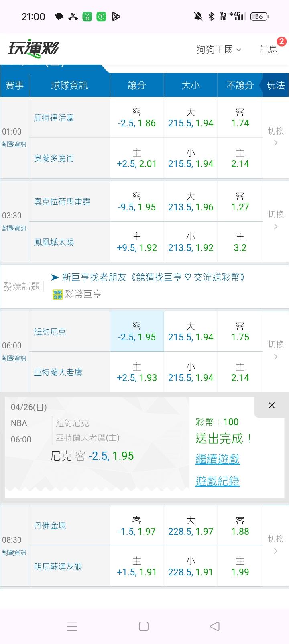Tap the 彩幣巨亨 avatar icon
The width and height of the screenshot is (289, 644).
pos(58,294)
